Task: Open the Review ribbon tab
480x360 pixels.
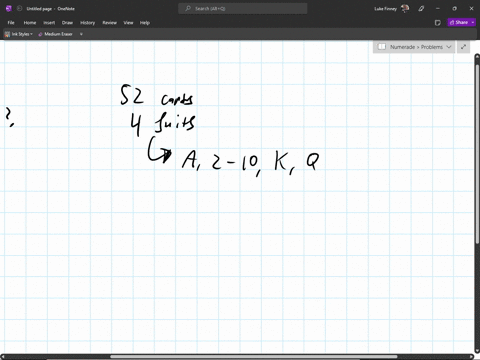Action: click(x=109, y=23)
